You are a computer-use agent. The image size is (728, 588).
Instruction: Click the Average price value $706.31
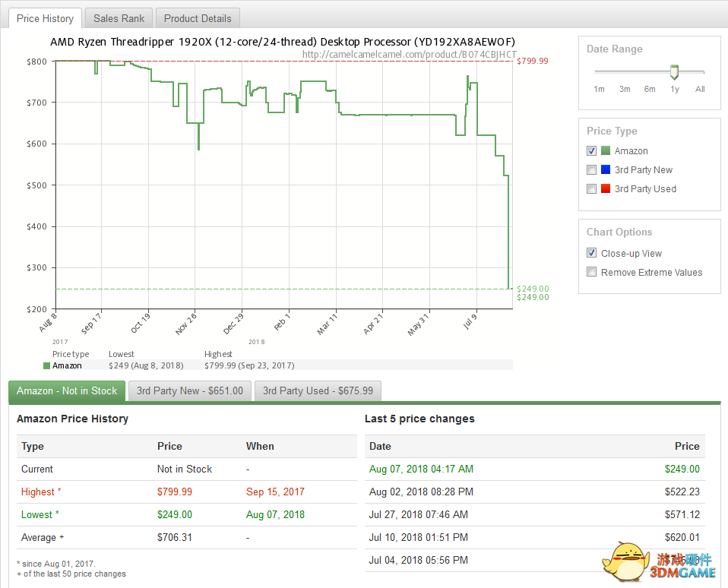175,537
